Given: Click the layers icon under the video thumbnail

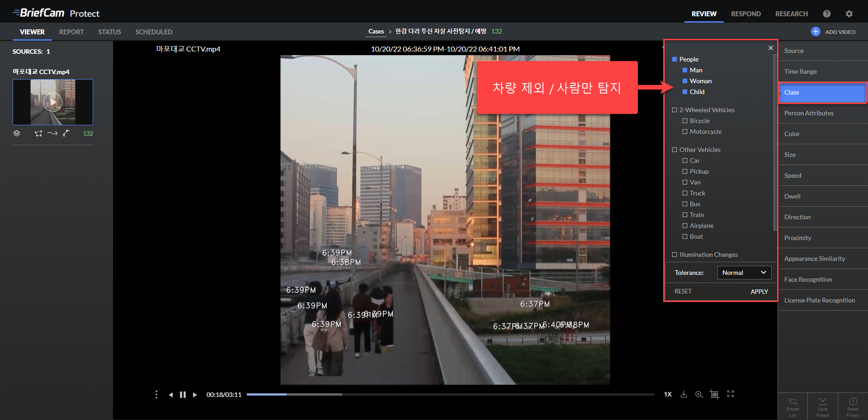Looking at the screenshot, I should pyautogui.click(x=17, y=133).
